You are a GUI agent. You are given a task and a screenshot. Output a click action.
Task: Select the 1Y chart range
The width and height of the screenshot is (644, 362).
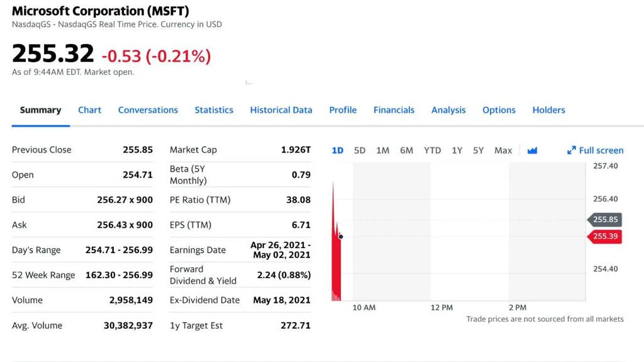(457, 150)
